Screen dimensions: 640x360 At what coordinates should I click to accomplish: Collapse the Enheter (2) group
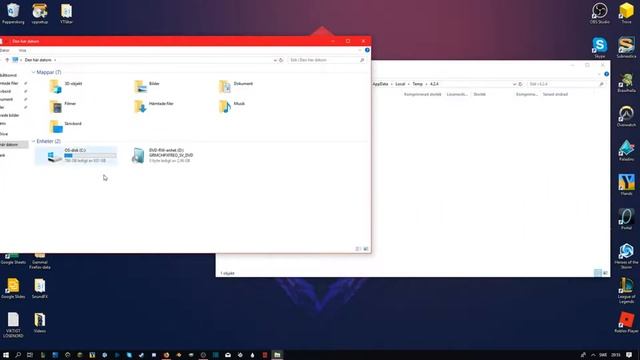[33, 141]
